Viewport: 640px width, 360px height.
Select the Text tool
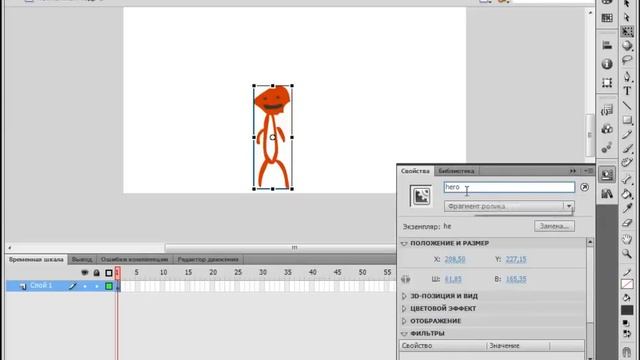[x=627, y=91]
